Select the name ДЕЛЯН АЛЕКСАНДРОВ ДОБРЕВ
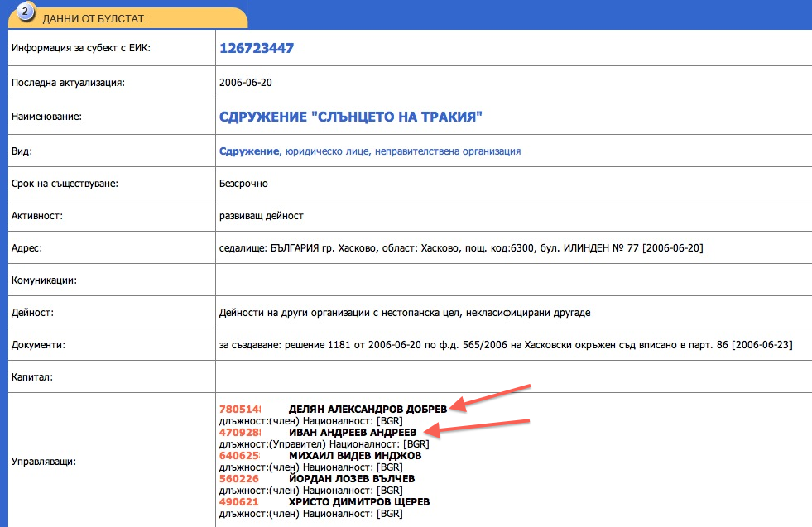Viewport: 812px width, 527px height. (368, 409)
